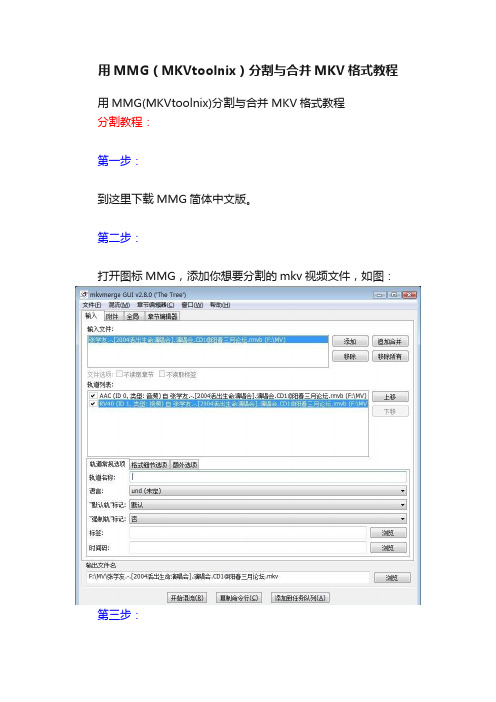Click into the 轨道名称 input field
The width and height of the screenshot is (496, 702).
(268, 477)
